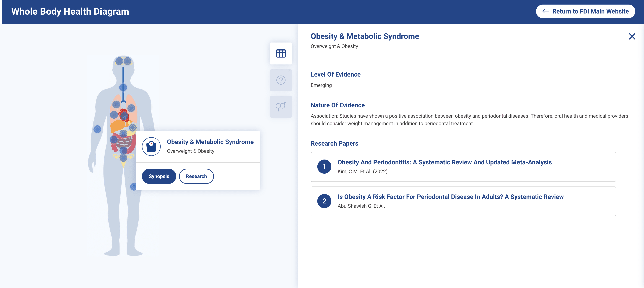Viewport: 644px width, 288px height.
Task: Click 'Abu-Shawish G, Et Al.' author text
Action: coord(361,206)
